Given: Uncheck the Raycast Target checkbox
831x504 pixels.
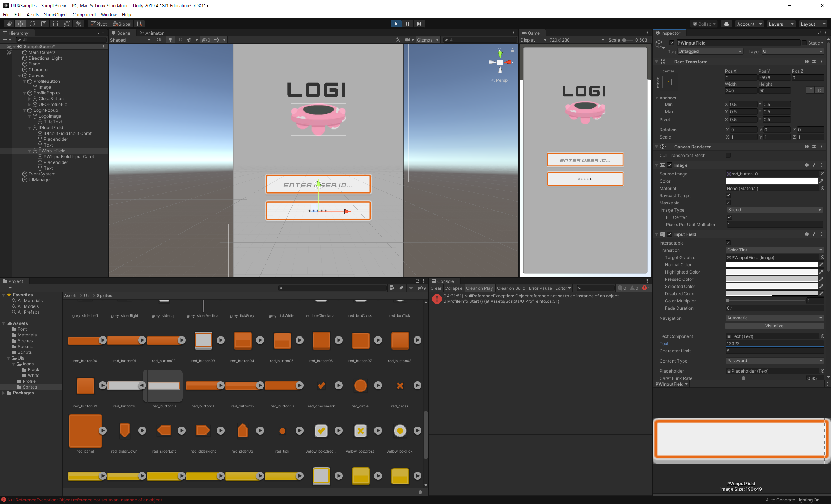Looking at the screenshot, I should [x=728, y=196].
